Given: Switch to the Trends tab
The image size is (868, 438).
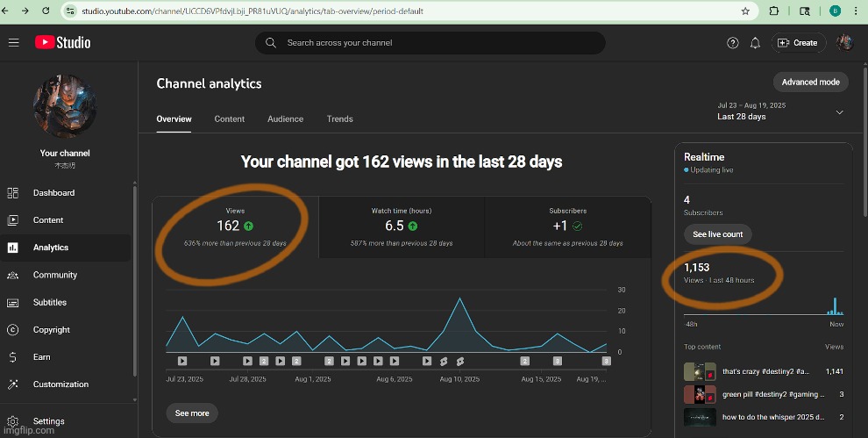Looking at the screenshot, I should [x=340, y=118].
